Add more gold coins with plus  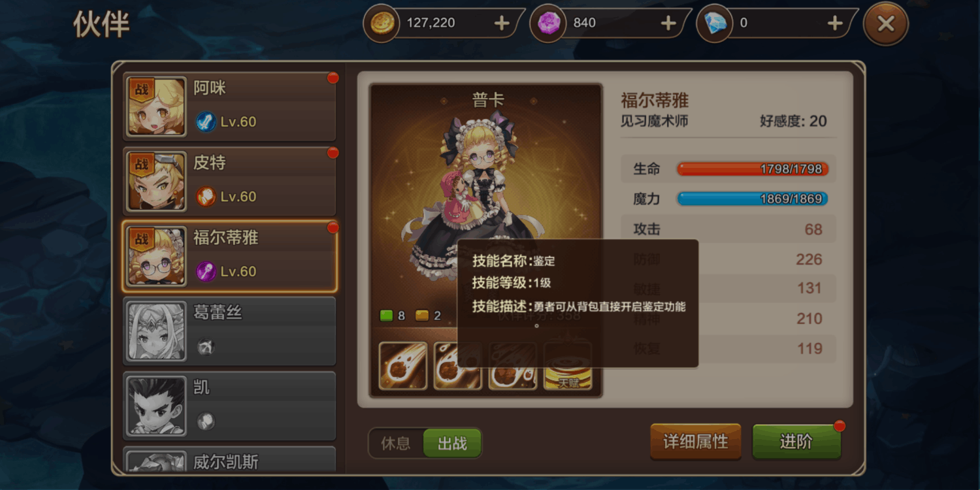(x=502, y=24)
